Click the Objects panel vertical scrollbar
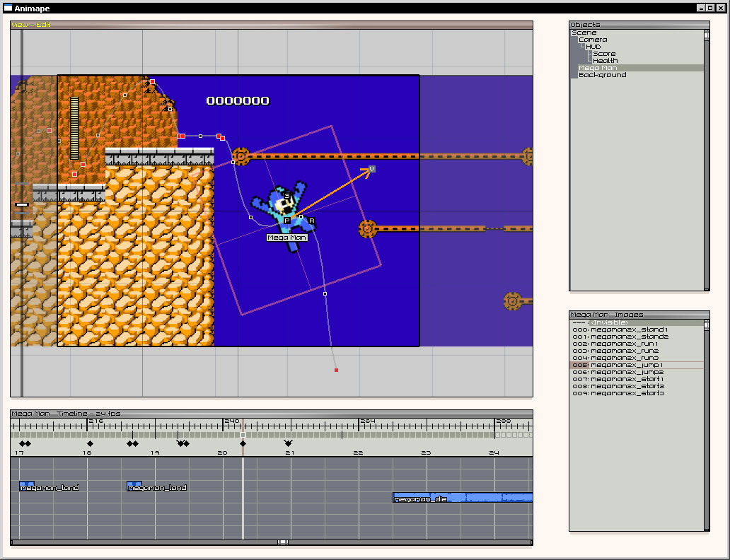Screen dimensions: 730x560 coord(707,160)
